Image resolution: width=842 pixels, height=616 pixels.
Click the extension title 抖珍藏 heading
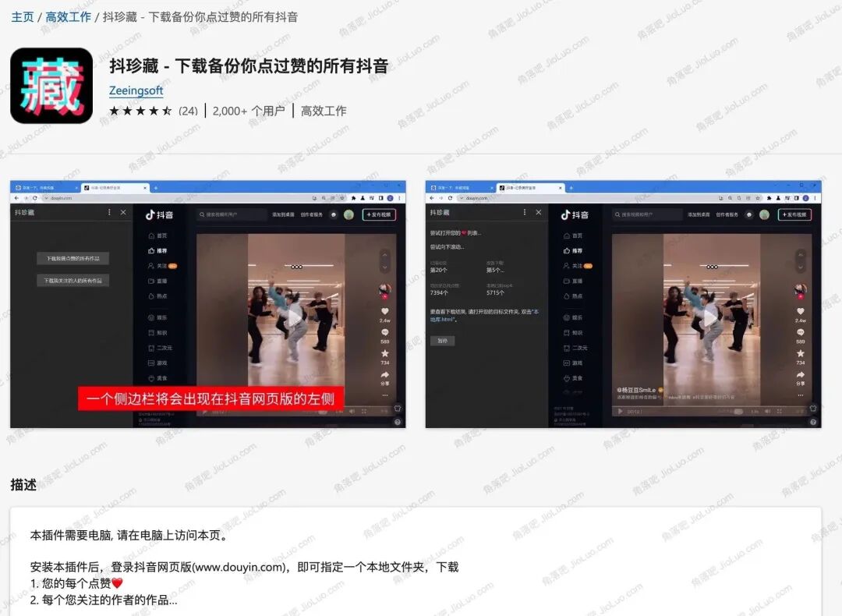point(249,66)
